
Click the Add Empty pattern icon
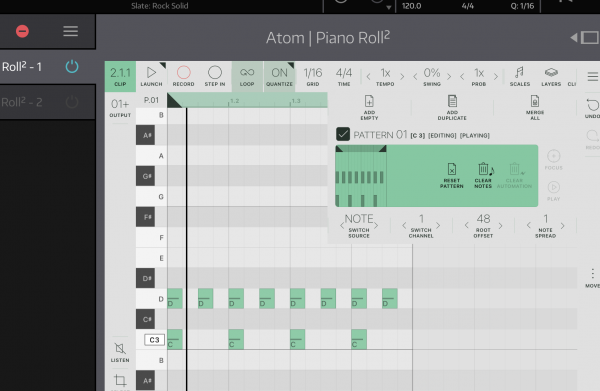click(x=369, y=101)
